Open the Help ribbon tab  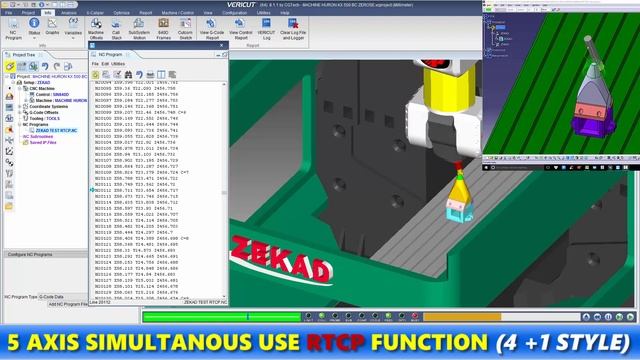point(285,13)
